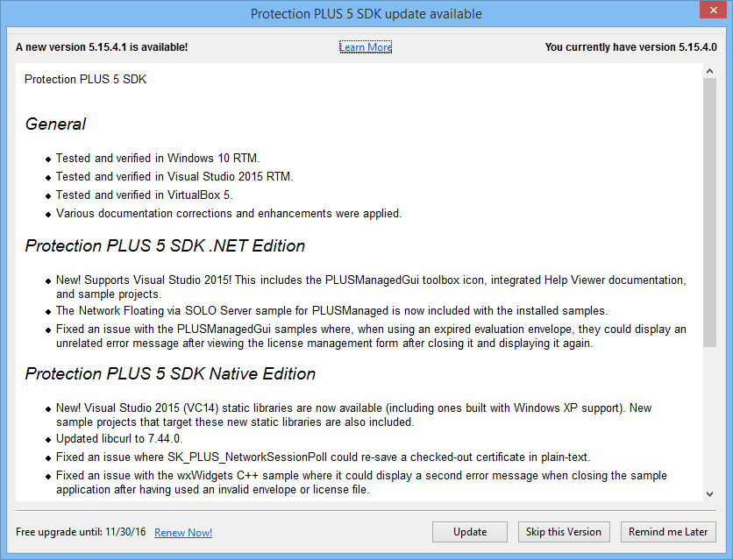The image size is (733, 560).
Task: Select Remind me Later
Action: click(x=668, y=531)
